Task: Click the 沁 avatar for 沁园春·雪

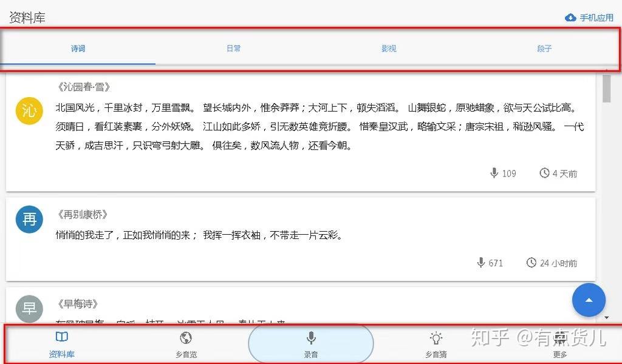Action: [x=29, y=111]
